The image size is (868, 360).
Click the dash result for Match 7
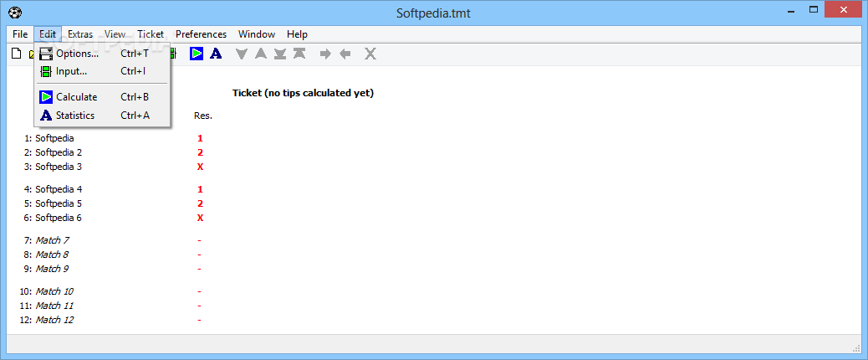(199, 240)
